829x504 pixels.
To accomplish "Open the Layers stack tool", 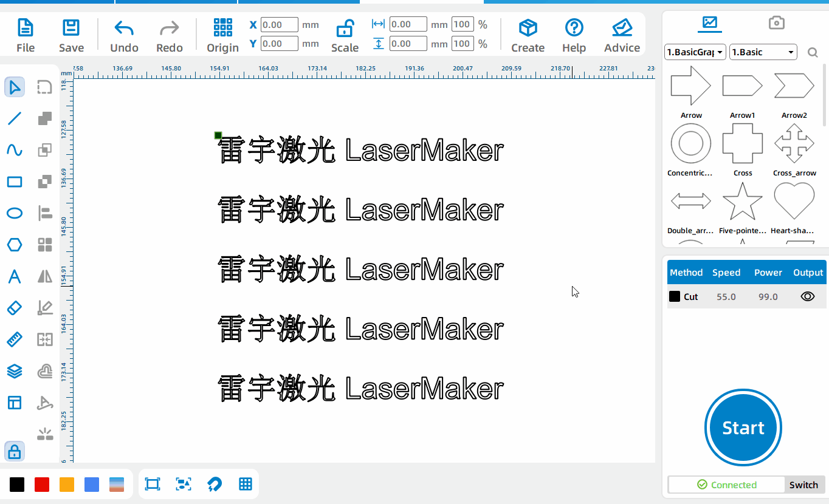I will 15,371.
